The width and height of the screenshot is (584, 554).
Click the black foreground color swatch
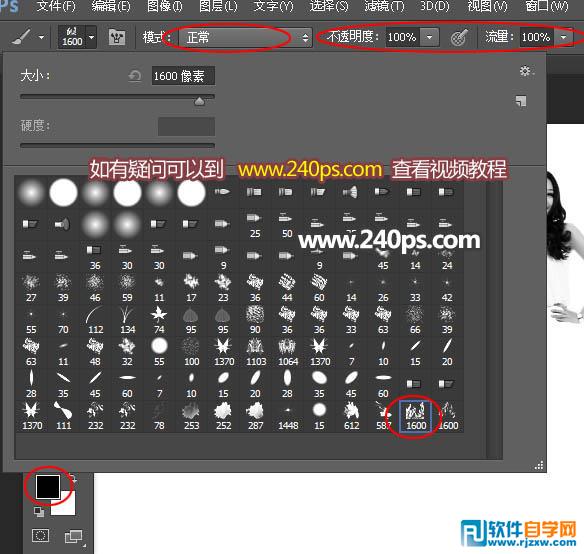(48, 486)
